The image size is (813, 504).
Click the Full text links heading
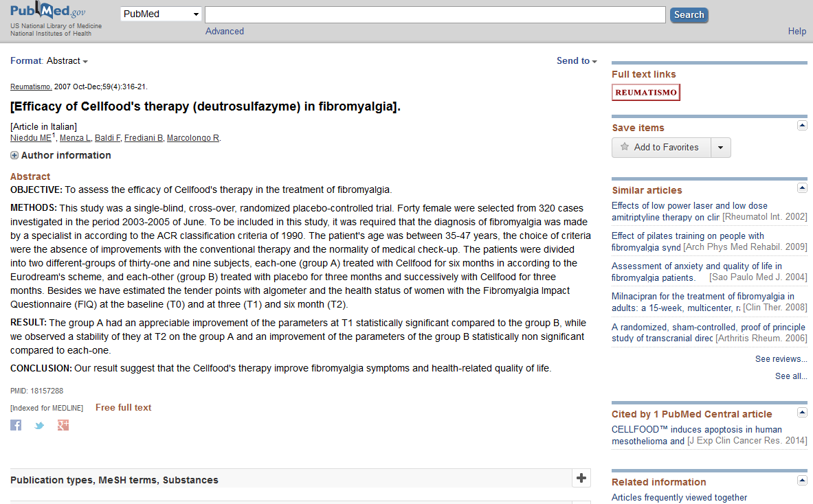[643, 74]
